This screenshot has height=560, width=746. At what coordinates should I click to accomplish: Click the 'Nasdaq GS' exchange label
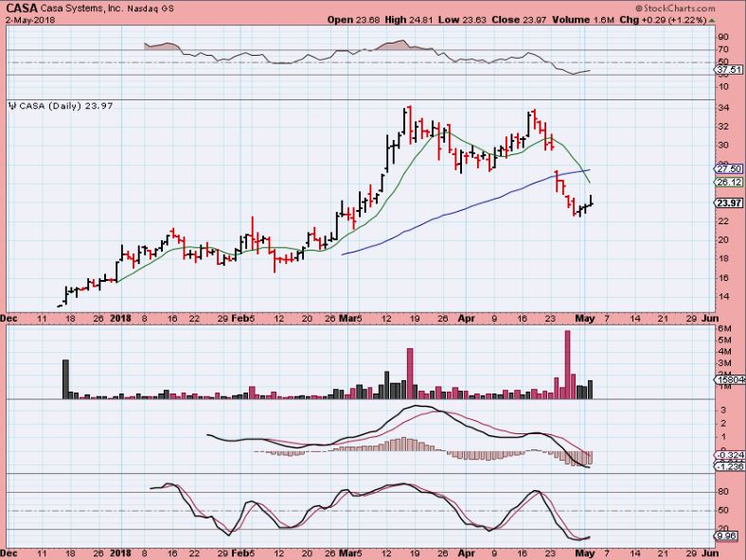pos(151,9)
